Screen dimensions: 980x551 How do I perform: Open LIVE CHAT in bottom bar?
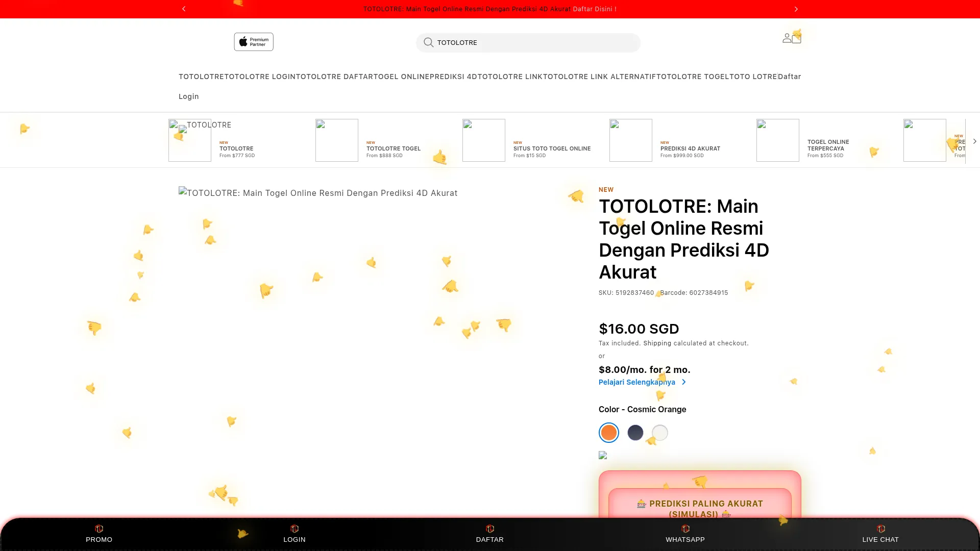(880, 534)
